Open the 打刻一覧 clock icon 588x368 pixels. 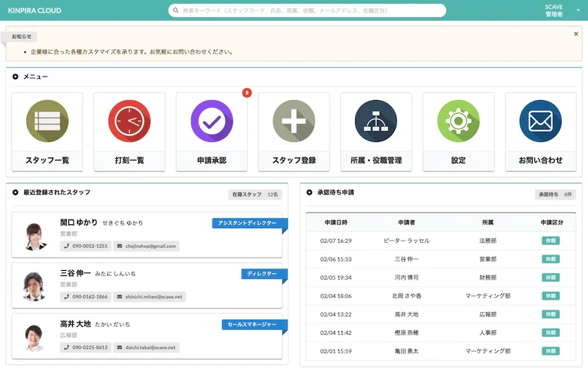129,122
